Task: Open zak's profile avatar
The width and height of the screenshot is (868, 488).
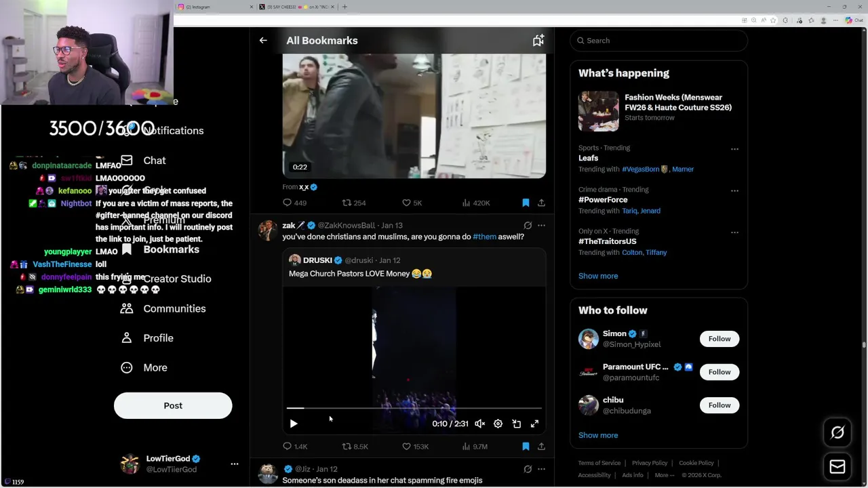Action: click(x=267, y=230)
